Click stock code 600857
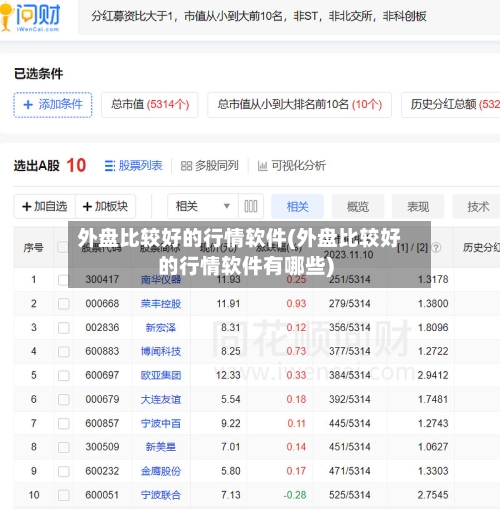500x509 pixels. coord(102,423)
